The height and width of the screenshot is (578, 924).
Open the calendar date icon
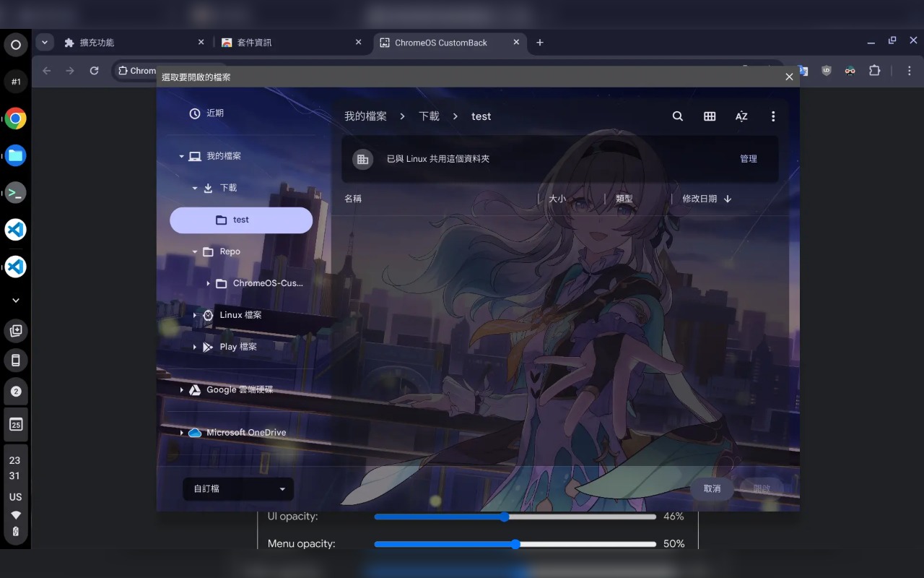tap(16, 424)
